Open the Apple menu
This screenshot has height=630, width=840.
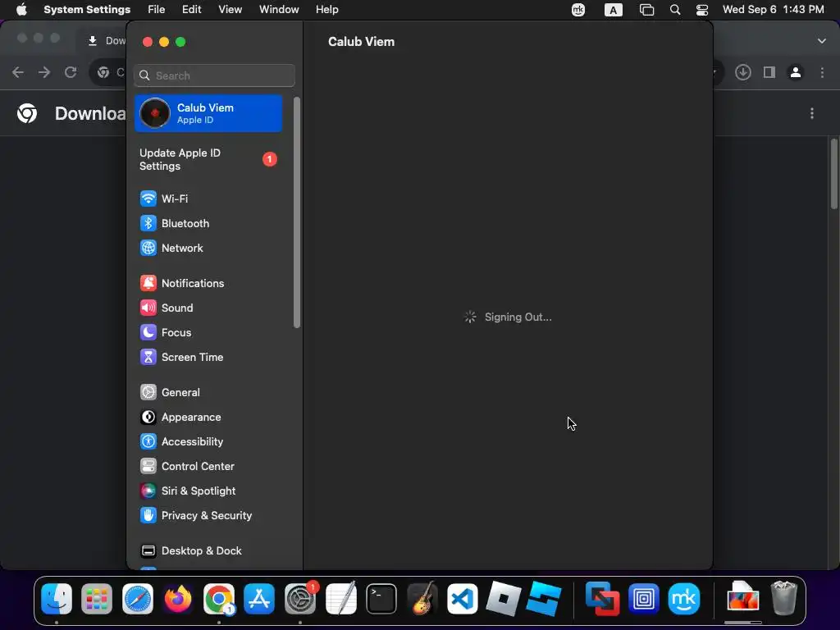click(21, 10)
